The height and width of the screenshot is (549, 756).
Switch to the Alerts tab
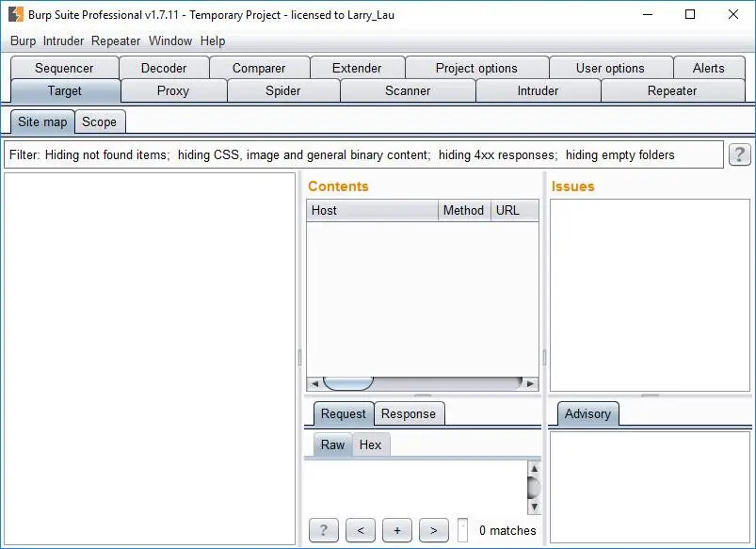tap(709, 68)
